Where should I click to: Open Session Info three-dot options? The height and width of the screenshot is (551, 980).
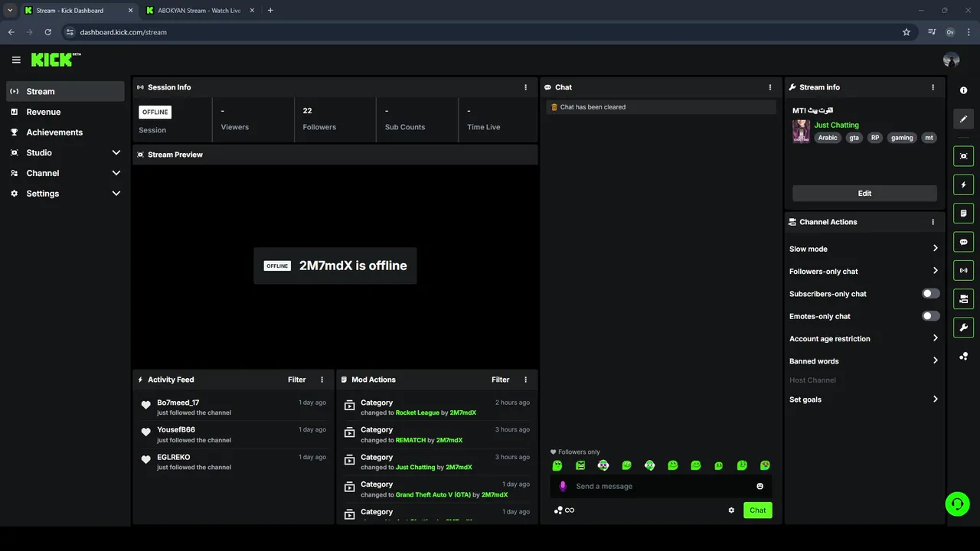[x=525, y=87]
